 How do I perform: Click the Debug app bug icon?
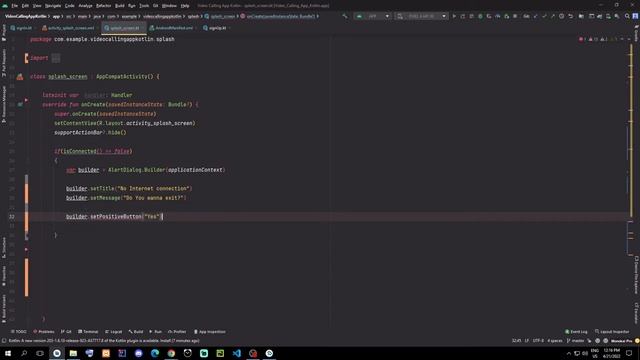480,16
